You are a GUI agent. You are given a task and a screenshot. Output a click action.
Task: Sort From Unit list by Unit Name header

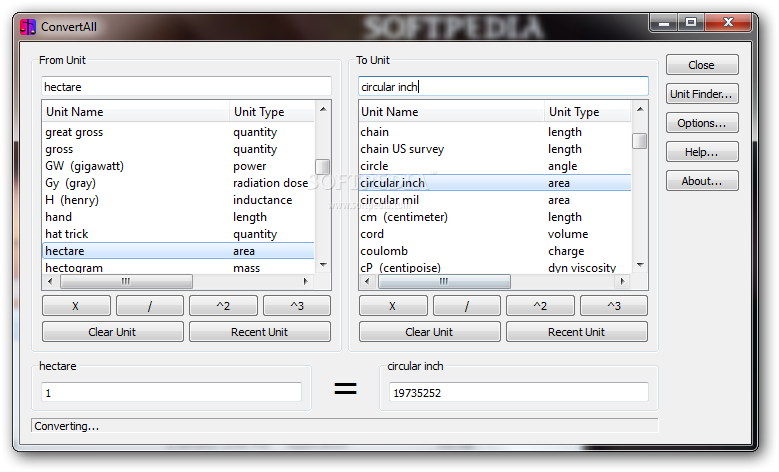pos(136,112)
